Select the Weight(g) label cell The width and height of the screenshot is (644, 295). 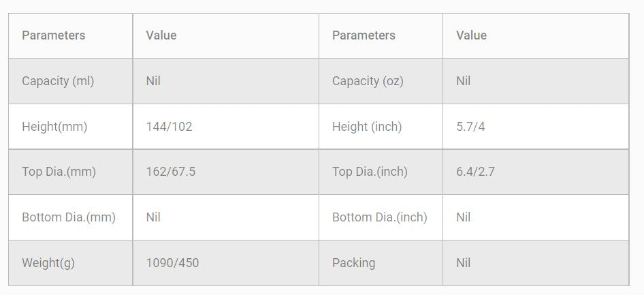48,263
